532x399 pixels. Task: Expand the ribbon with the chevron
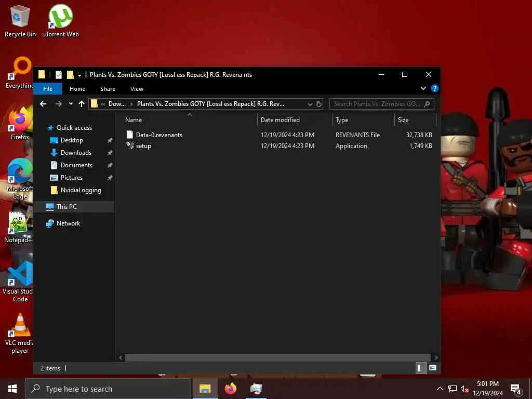[x=423, y=88]
